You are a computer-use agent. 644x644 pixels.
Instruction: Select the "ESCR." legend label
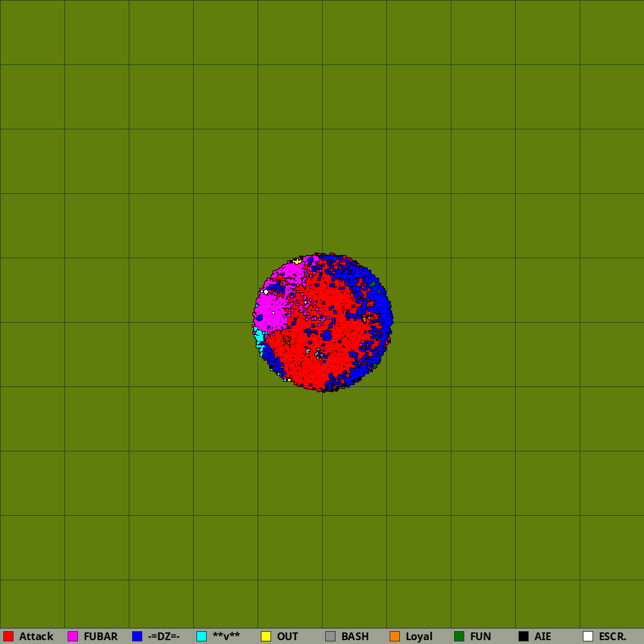click(x=612, y=636)
